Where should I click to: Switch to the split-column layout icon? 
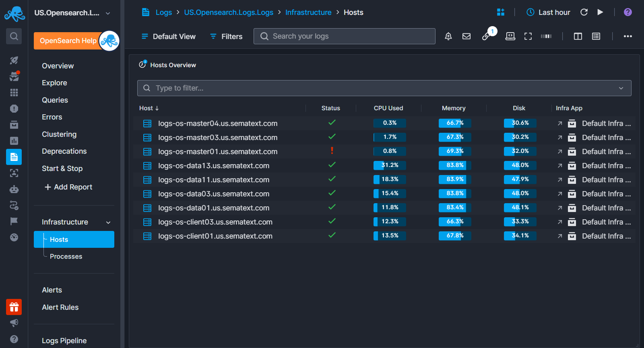click(578, 36)
